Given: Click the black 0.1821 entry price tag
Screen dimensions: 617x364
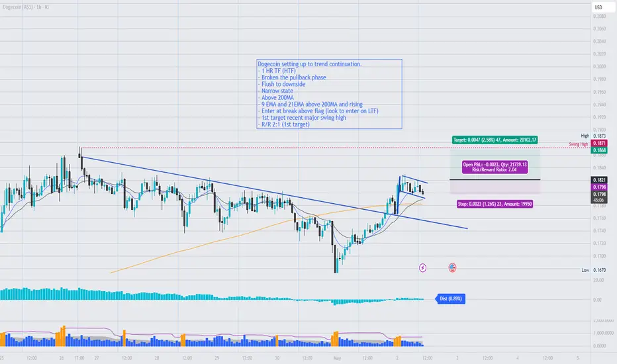Looking at the screenshot, I should (600, 180).
